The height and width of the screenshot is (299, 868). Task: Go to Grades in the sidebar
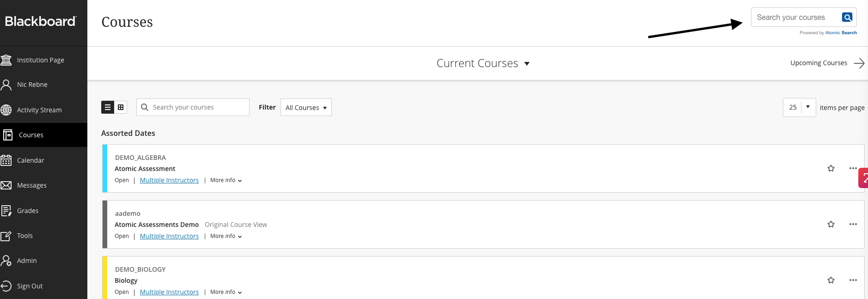coord(28,211)
